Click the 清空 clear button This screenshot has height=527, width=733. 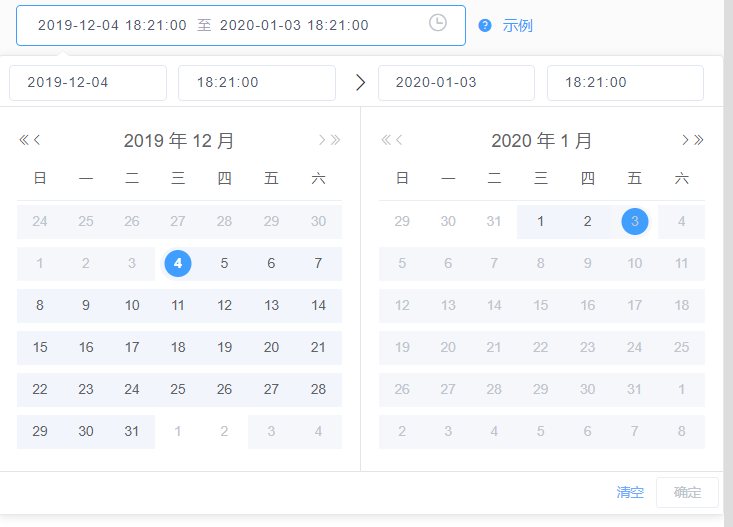click(630, 492)
